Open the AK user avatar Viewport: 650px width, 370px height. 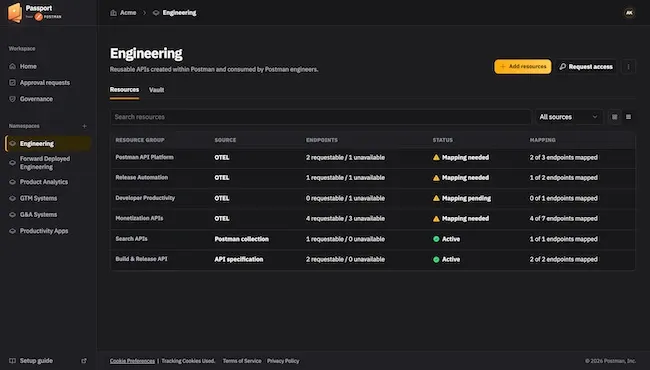629,13
